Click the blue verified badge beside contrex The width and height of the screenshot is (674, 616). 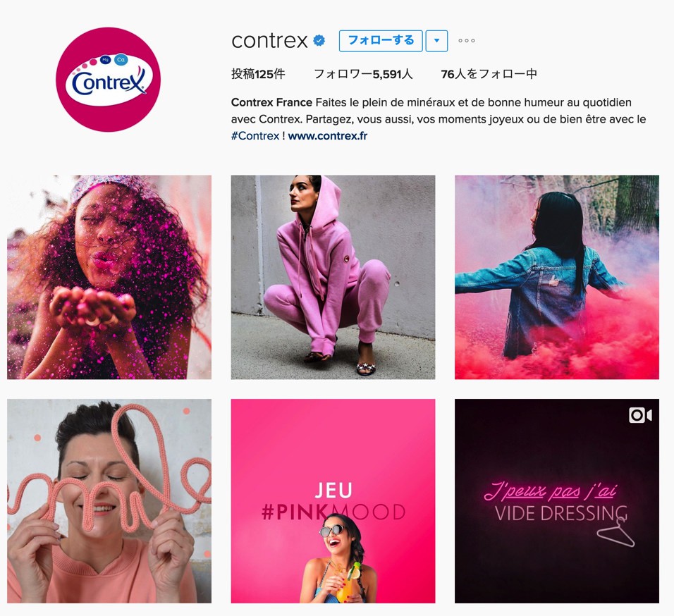tap(319, 40)
